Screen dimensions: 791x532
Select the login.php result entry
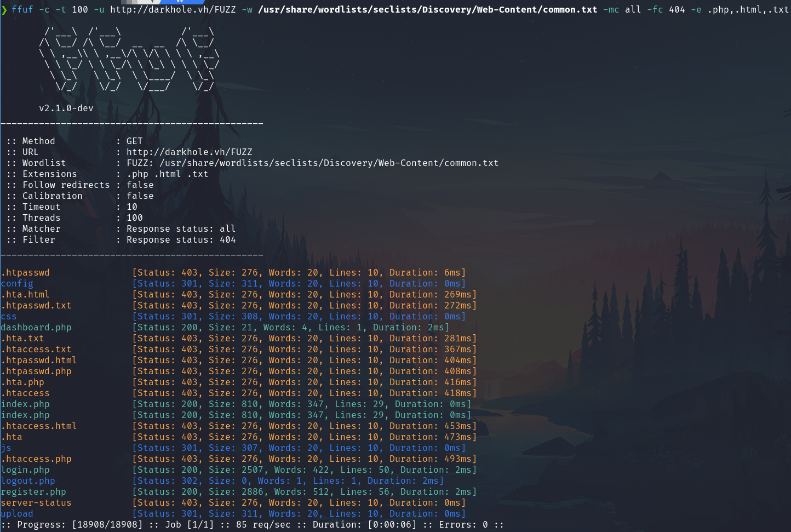25,470
